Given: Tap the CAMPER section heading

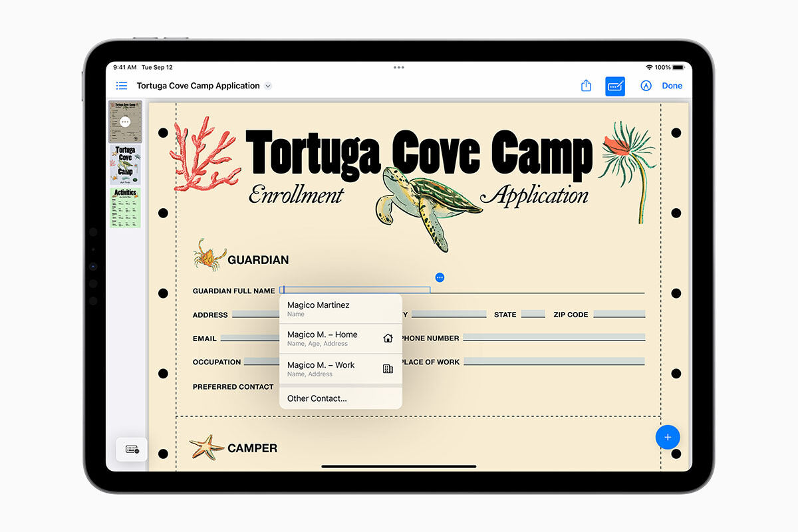Looking at the screenshot, I should [253, 448].
